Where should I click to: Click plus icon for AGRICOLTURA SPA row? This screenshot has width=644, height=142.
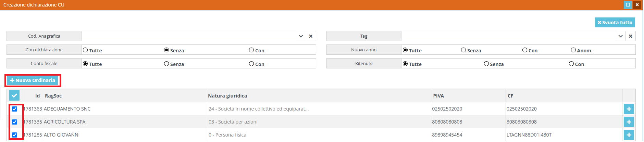pyautogui.click(x=629, y=122)
